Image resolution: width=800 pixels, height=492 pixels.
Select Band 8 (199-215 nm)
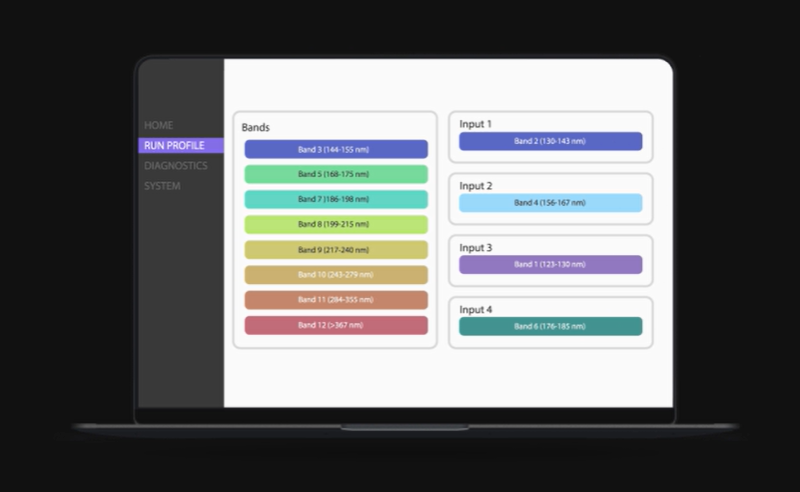pyautogui.click(x=335, y=224)
